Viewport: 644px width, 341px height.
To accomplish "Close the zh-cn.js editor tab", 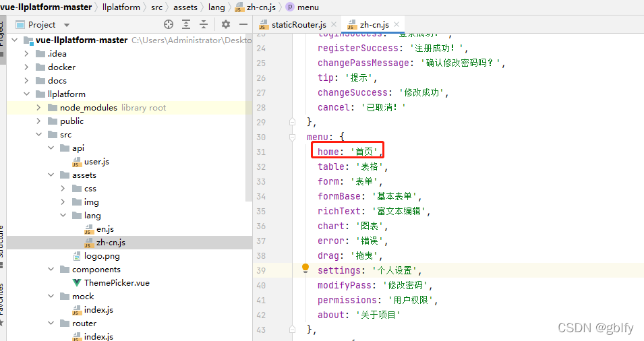I will click(397, 25).
